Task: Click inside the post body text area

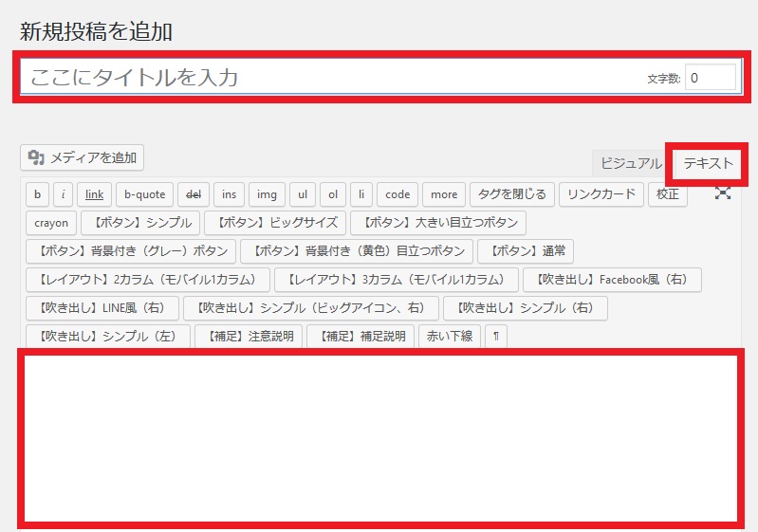Action: [381, 439]
